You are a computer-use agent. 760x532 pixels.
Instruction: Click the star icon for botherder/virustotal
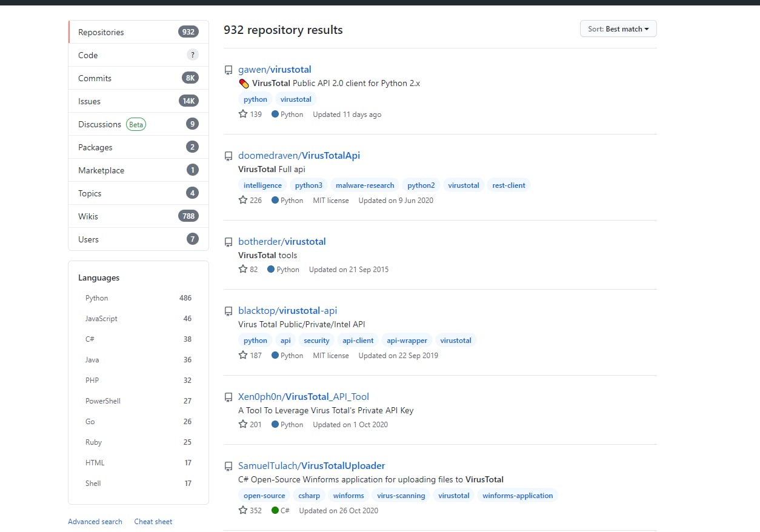[243, 269]
